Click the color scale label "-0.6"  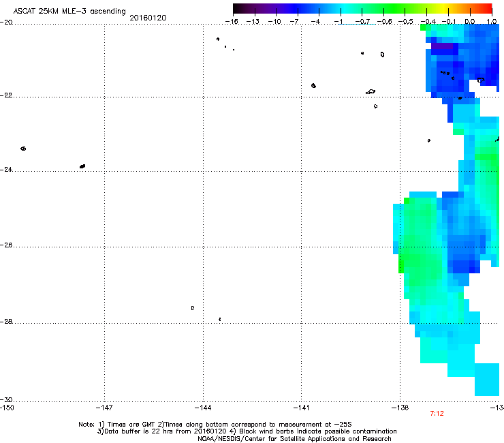(x=384, y=22)
